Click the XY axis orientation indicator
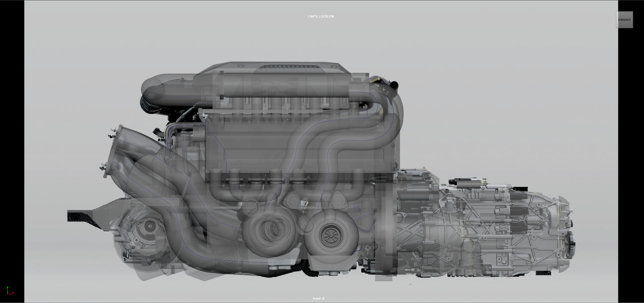The height and width of the screenshot is (303, 644). pyautogui.click(x=10, y=291)
